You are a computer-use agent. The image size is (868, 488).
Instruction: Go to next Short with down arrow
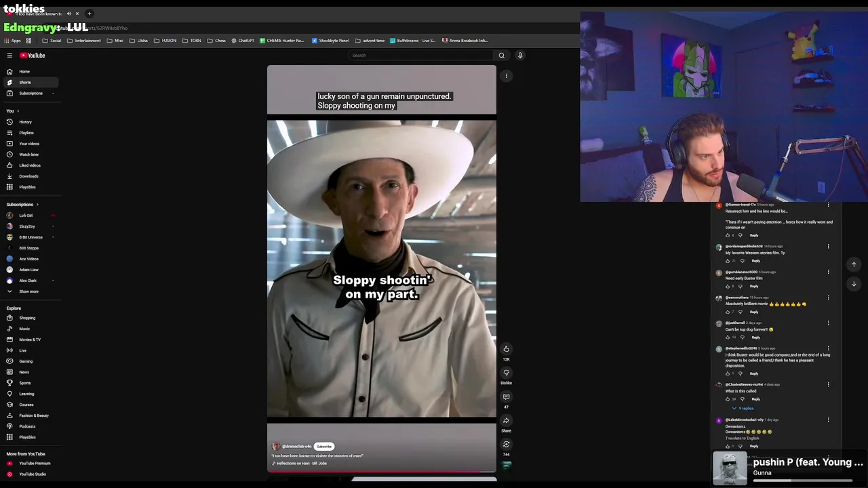click(854, 283)
